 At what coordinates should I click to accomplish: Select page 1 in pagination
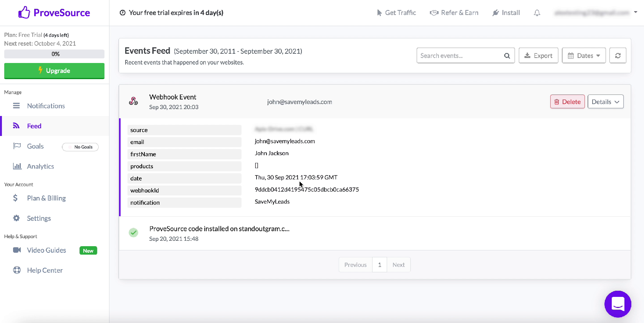(379, 265)
